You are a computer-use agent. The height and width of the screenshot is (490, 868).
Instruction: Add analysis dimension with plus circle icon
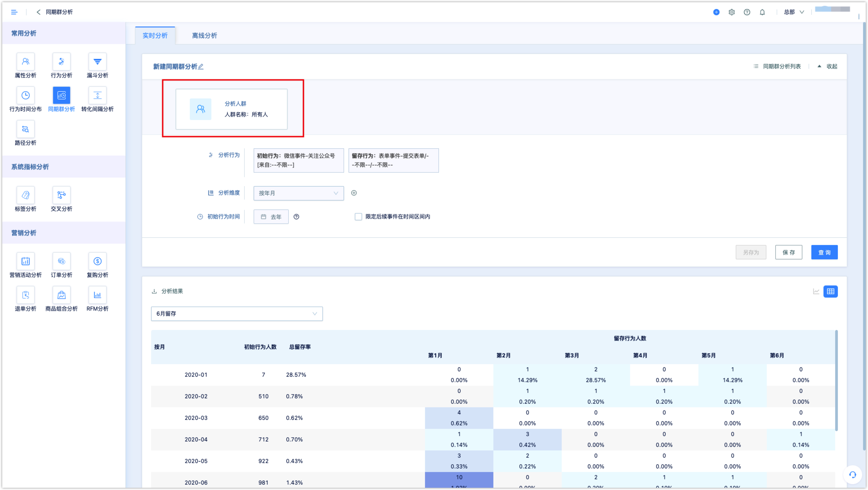(x=354, y=193)
